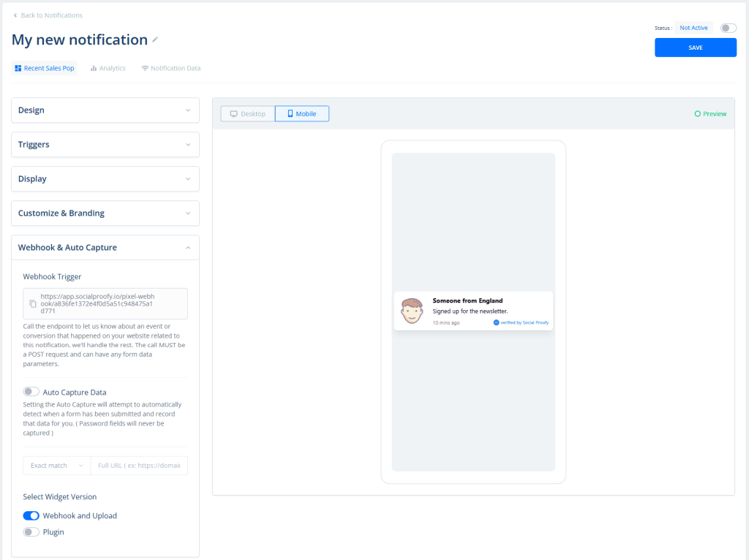Screen dimensions: 749x560
Task: Enable the Plugin widget version
Action: tap(31, 531)
